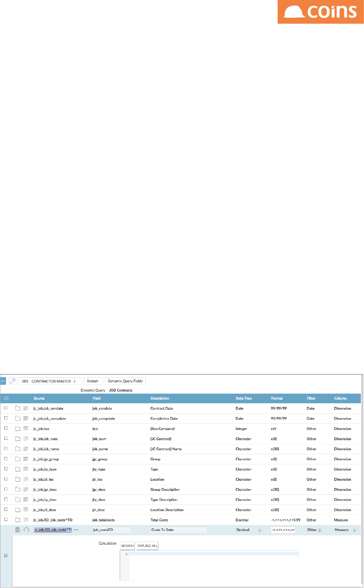The image size is (364, 588).
Task: Tick checkbox for jc_job.kco row
Action: 6,428
